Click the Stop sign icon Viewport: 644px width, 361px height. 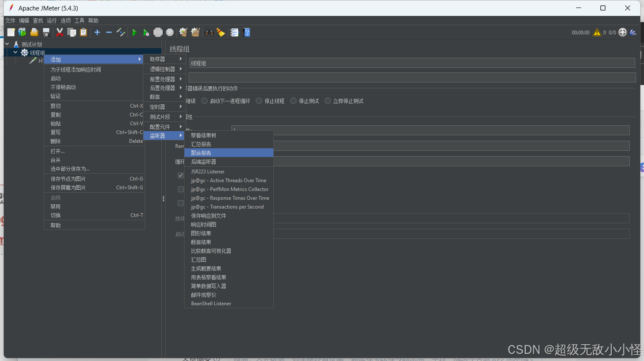pos(158,32)
